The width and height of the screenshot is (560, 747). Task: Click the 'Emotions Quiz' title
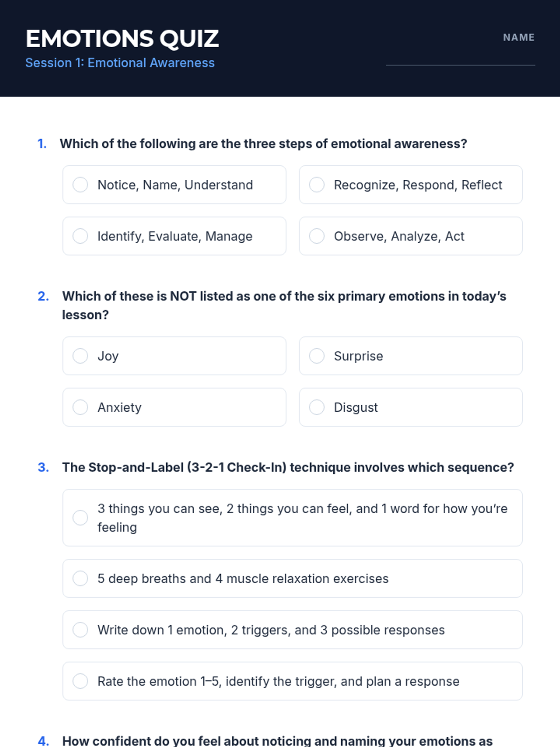tap(122, 39)
